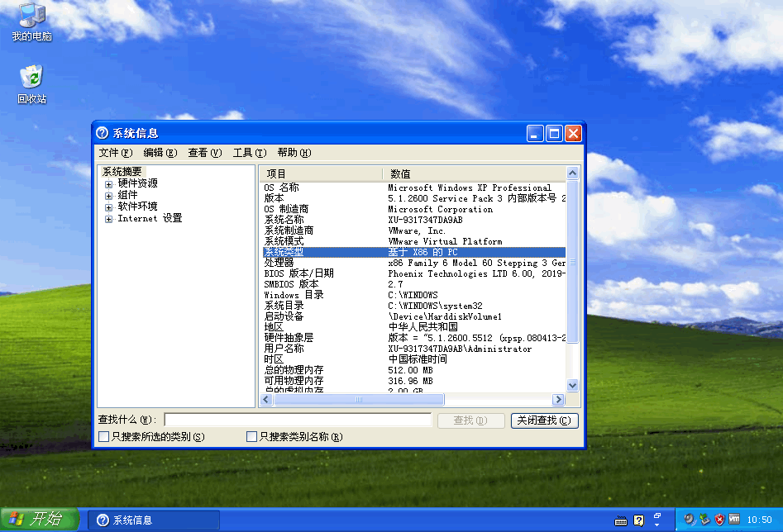Screen dimensions: 783x532
Task: Select the 系统目录 row
Action: click(x=414, y=306)
